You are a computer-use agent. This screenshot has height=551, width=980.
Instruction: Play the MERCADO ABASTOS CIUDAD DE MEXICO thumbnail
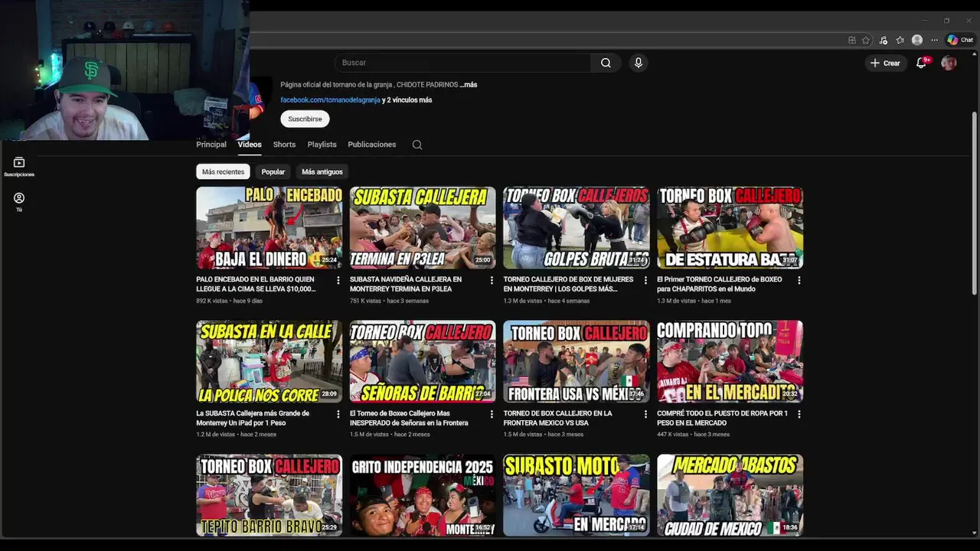[x=730, y=495]
